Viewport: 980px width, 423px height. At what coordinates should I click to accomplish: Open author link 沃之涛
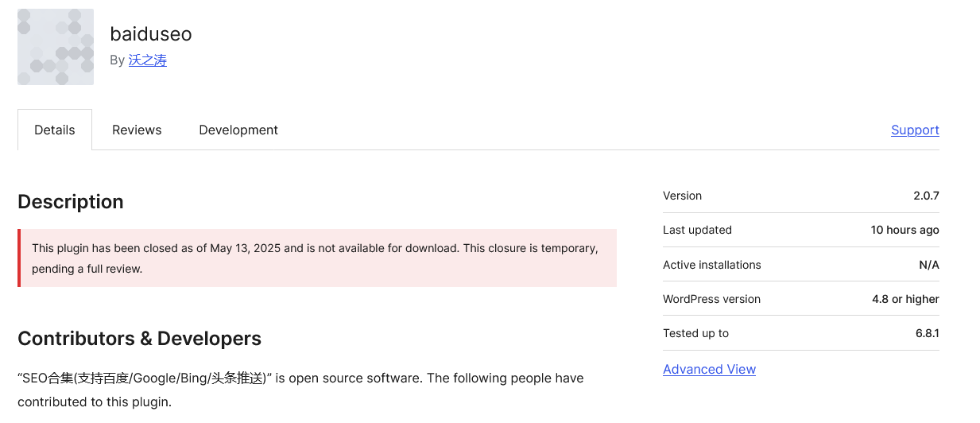tap(148, 60)
